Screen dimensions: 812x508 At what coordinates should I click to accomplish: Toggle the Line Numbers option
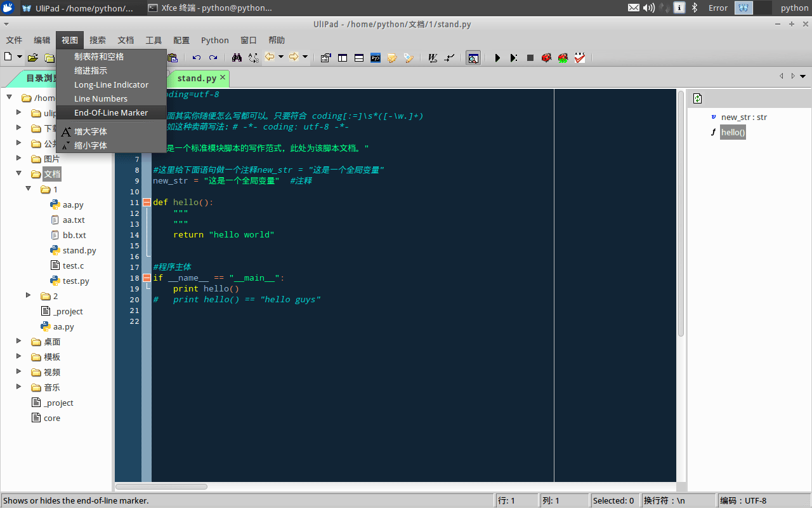112,98
